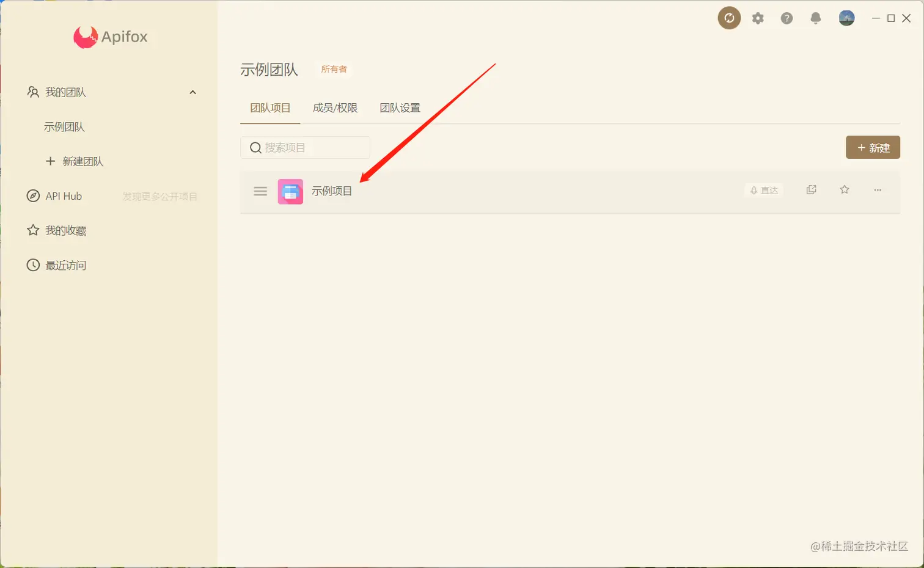This screenshot has height=568, width=924.
Task: Click the 新建 button
Action: click(x=873, y=147)
